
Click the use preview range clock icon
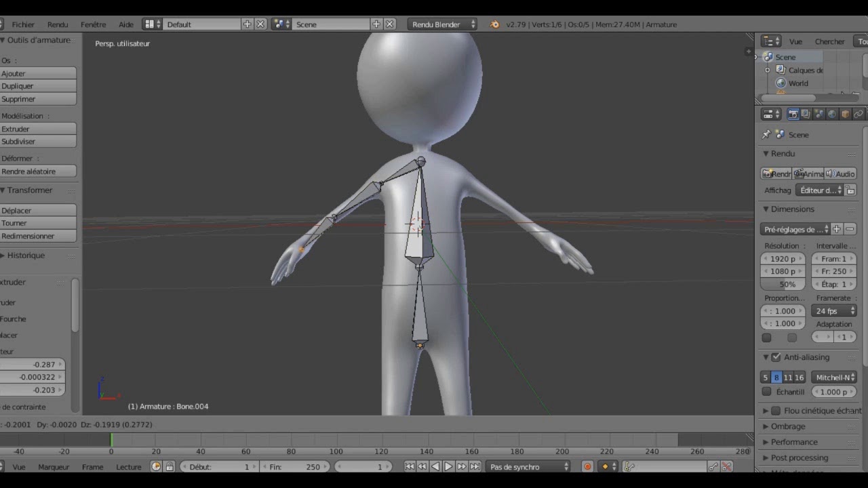[x=156, y=466]
